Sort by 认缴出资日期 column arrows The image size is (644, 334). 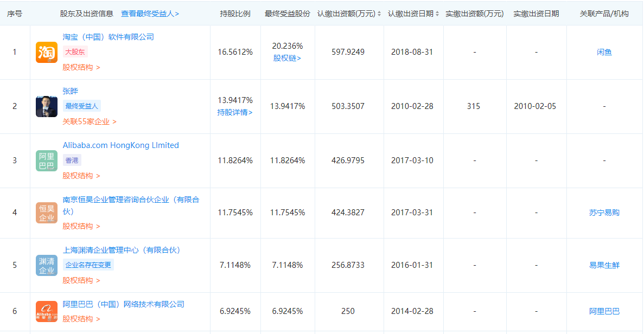pyautogui.click(x=437, y=14)
